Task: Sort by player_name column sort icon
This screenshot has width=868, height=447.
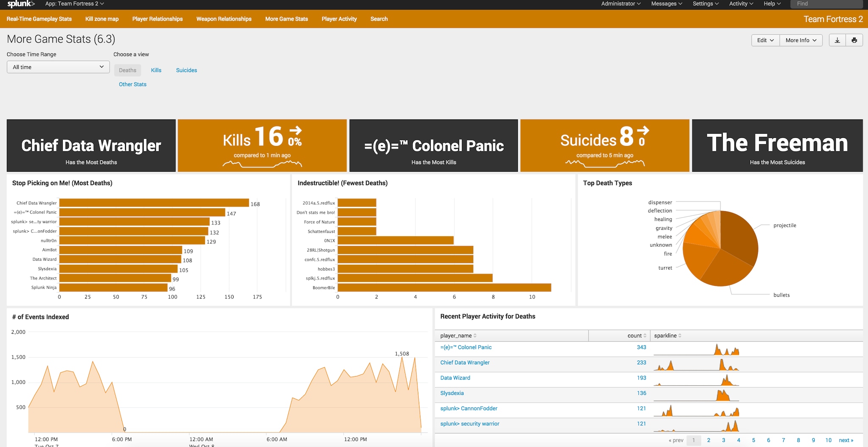Action: coord(475,335)
